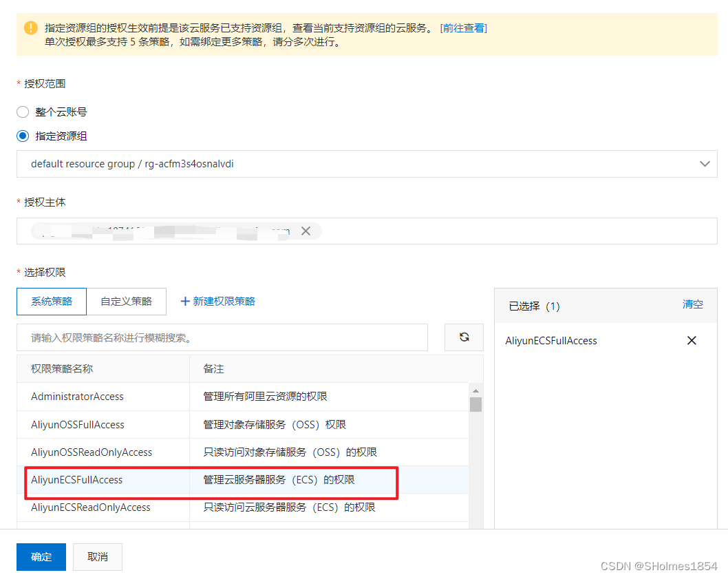Click the policy list scrollbar thumb
This screenshot has height=577, width=728.
tap(475, 404)
